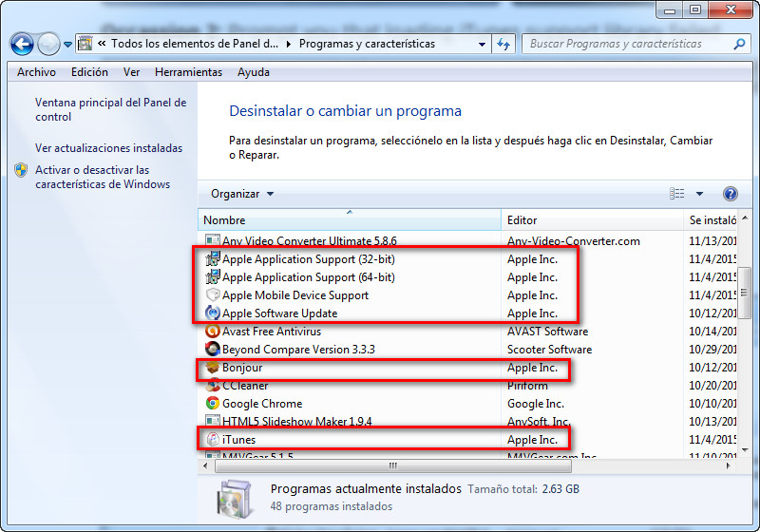Click the Any Video Converter Ultimate icon
Screen dimensions: 760x532
[x=212, y=240]
